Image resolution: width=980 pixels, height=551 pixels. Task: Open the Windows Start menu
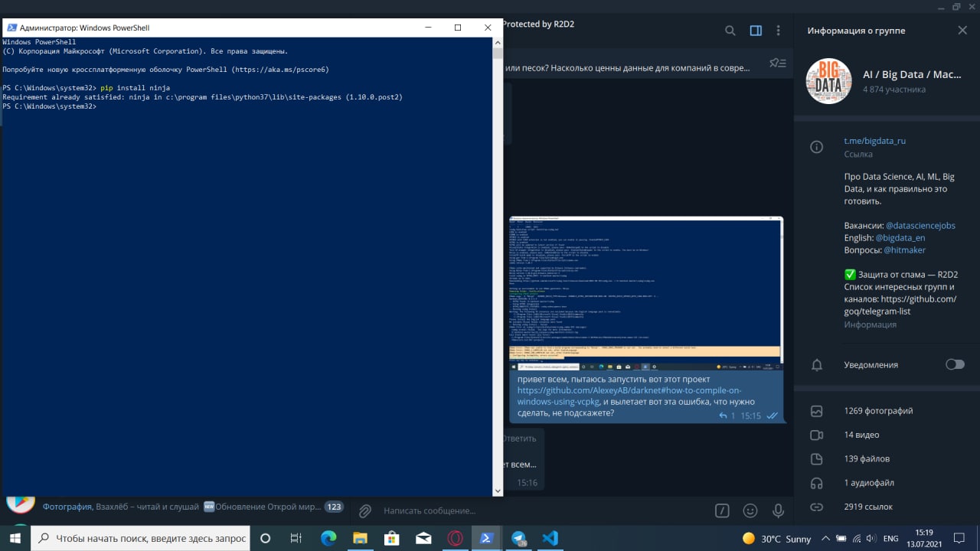pos(15,538)
